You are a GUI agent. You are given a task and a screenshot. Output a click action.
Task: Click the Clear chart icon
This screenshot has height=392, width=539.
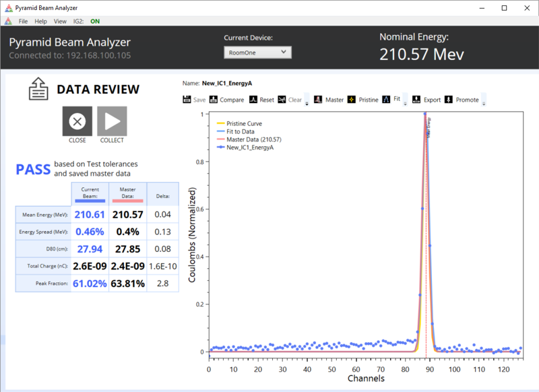[x=282, y=100]
